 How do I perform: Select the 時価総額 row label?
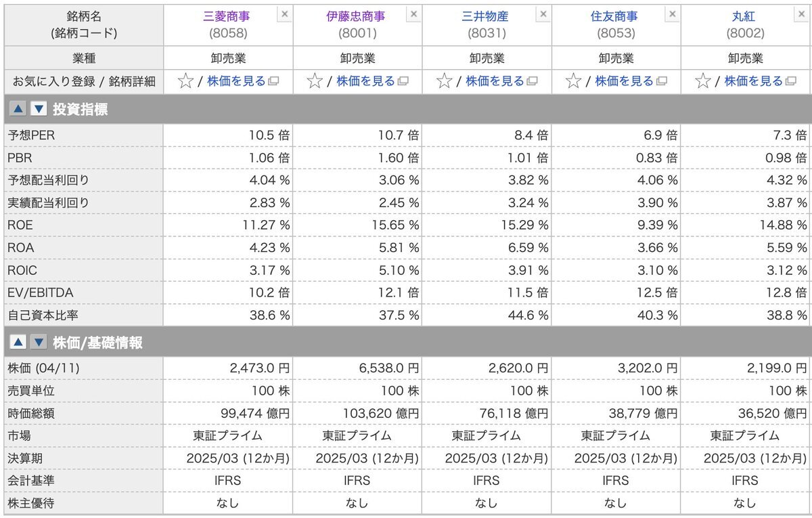[x=31, y=413]
